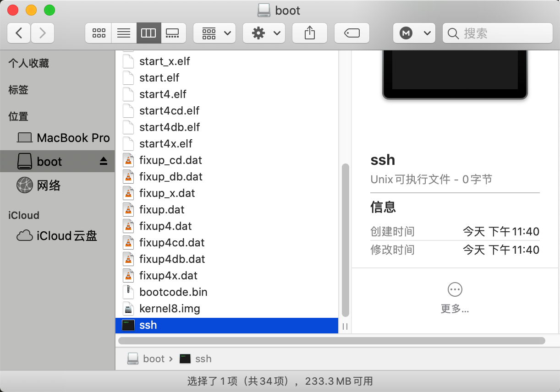This screenshot has width=560, height=392.
Task: Click the fixup4cd.dat VLC cone icon
Action: 129,243
